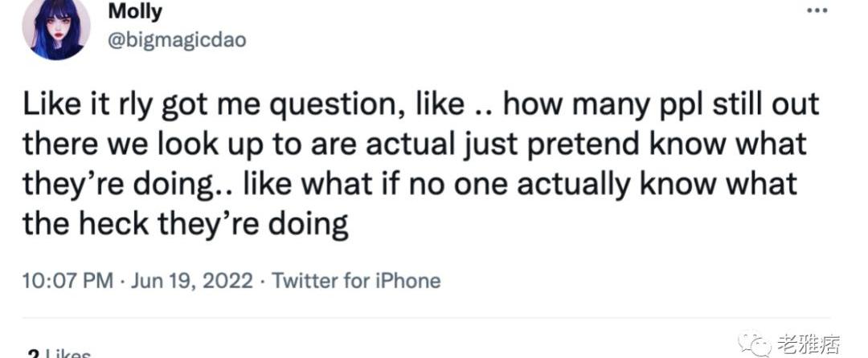This screenshot has width=868, height=358.
Task: Click tweet line "the heck they're doing"
Action: coord(186,224)
